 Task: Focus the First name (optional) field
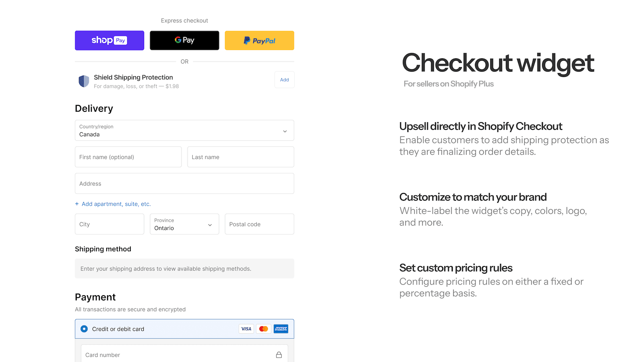click(x=128, y=157)
